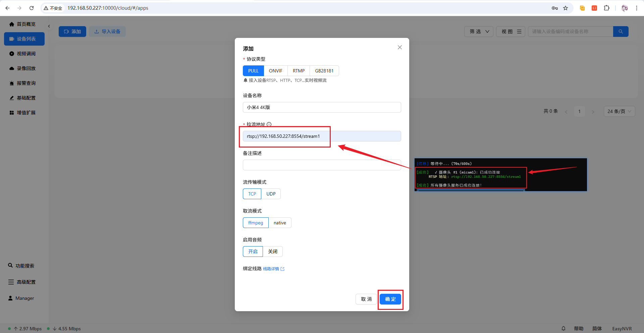The height and width of the screenshot is (333, 644).
Task: Turn audio off with 关闭
Action: (x=272, y=252)
